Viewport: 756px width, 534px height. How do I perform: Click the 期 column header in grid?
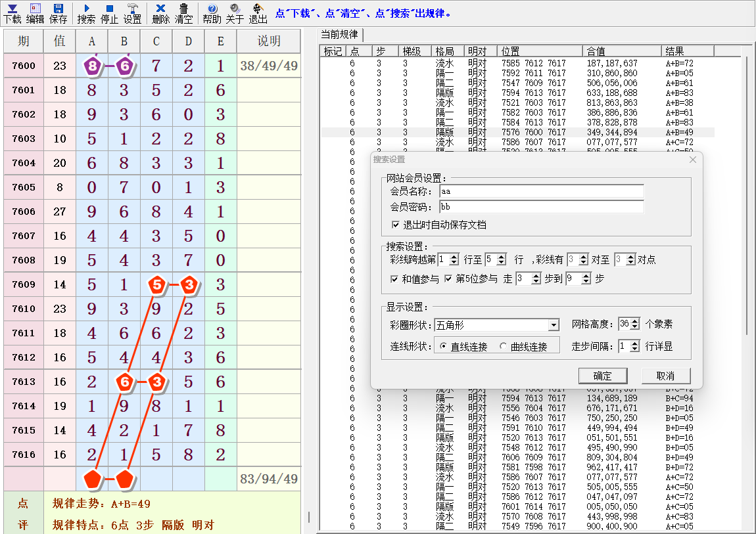tap(24, 41)
